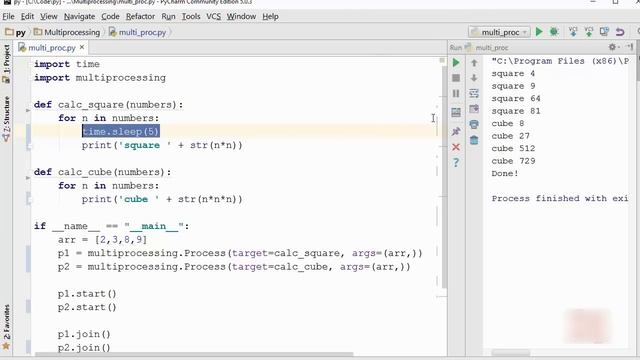Screen dimensions: 640x360
Task: Open the Help menu
Action: click(x=270, y=16)
